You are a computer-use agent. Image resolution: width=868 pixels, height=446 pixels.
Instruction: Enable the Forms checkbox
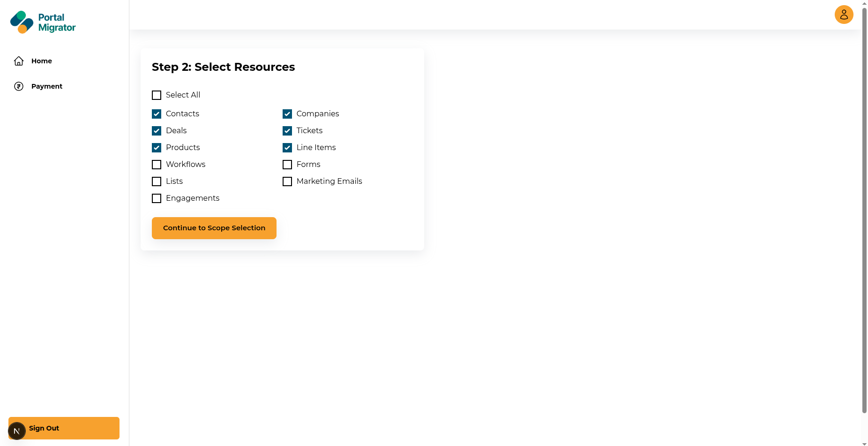(287, 165)
